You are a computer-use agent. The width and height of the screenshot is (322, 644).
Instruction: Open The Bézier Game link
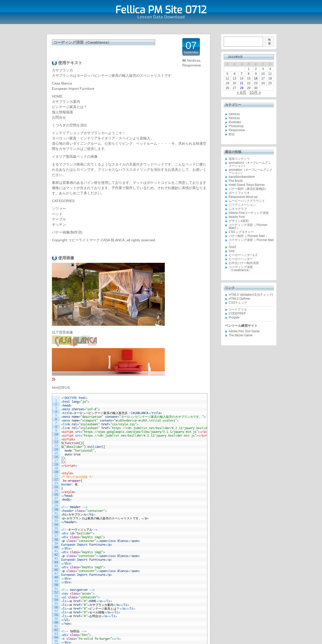[240, 335]
